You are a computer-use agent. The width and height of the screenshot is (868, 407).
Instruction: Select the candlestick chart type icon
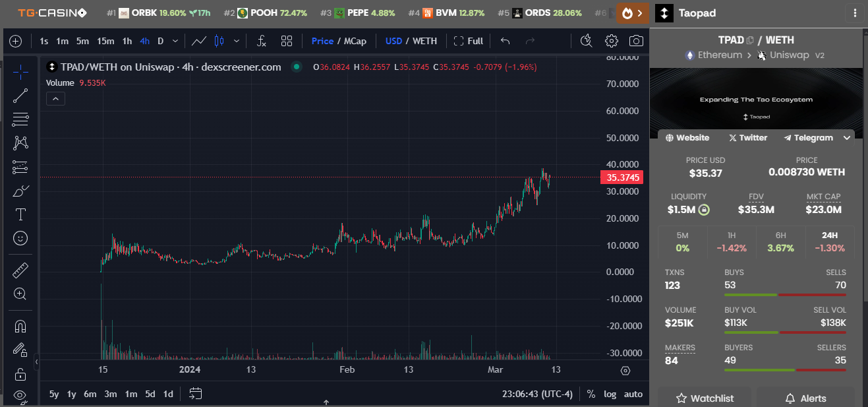(219, 41)
